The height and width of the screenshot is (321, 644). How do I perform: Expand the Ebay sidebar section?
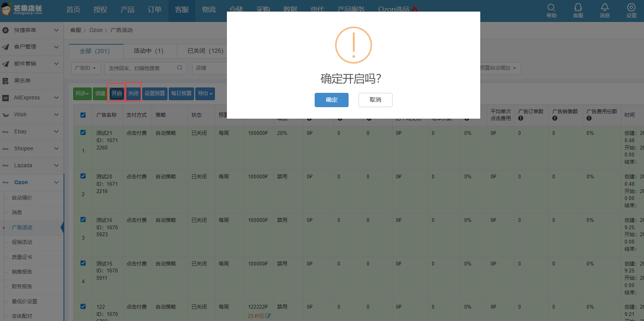click(56, 132)
